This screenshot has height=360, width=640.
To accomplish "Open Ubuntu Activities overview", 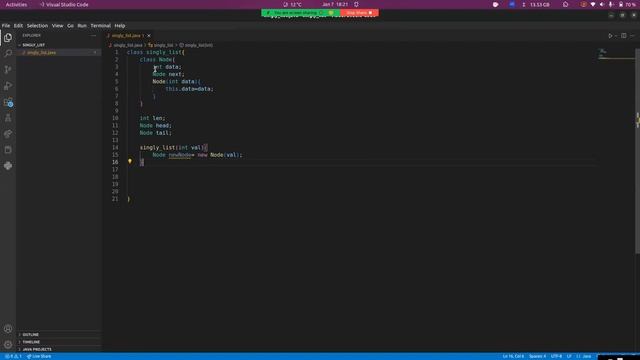I will (16, 4).
